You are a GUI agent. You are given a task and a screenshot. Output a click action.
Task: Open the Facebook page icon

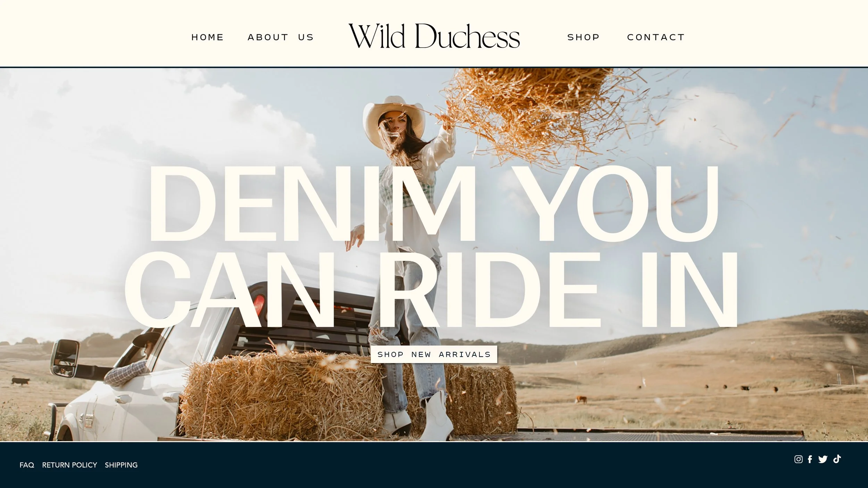pos(810,459)
